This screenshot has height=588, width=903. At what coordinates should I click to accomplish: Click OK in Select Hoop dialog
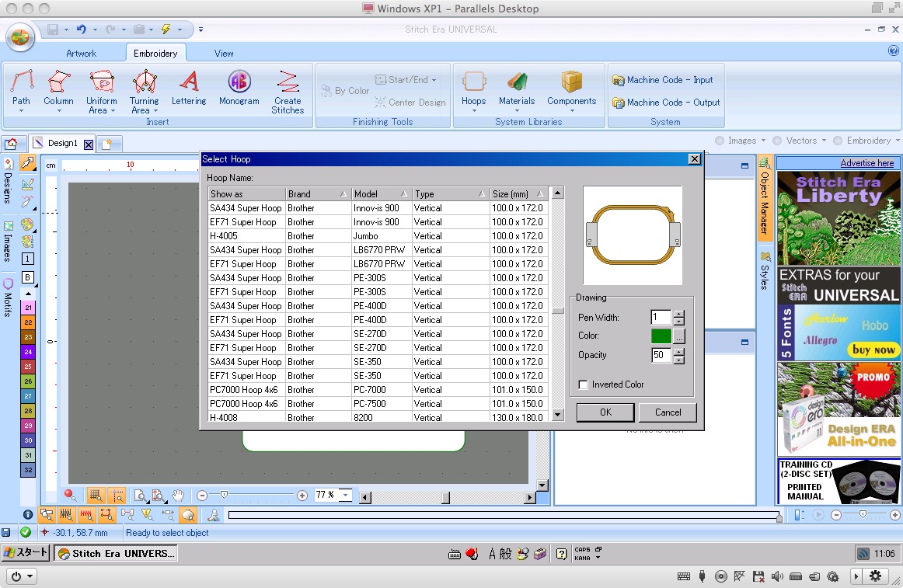[605, 412]
